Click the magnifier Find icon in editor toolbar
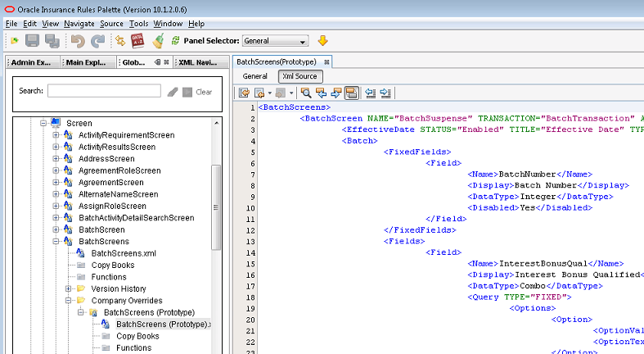This screenshot has width=644, height=354. 305,93
